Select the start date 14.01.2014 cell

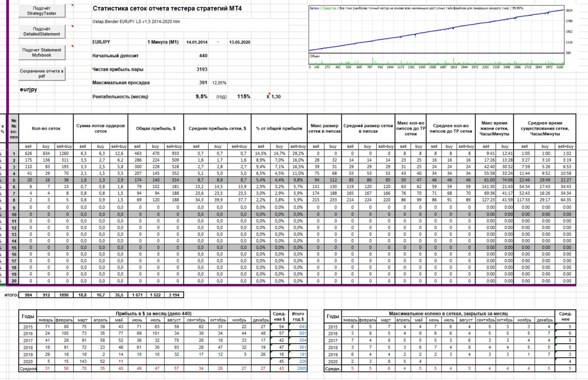[197, 42]
